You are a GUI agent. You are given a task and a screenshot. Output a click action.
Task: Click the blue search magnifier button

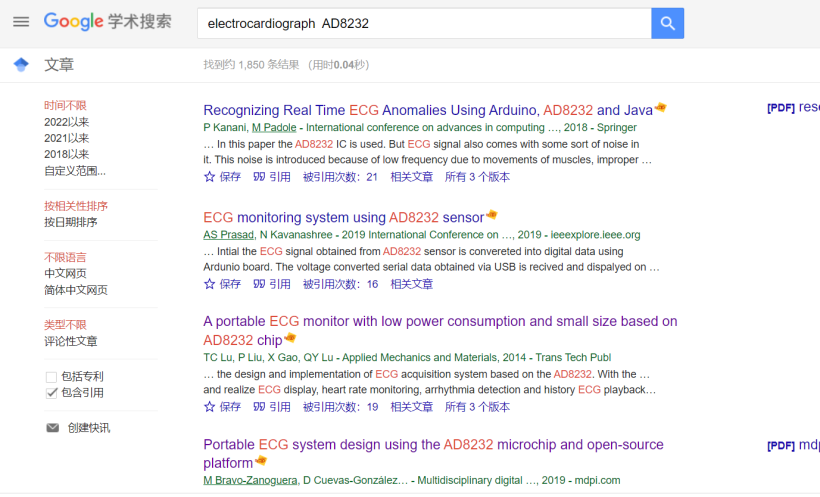tap(667, 24)
